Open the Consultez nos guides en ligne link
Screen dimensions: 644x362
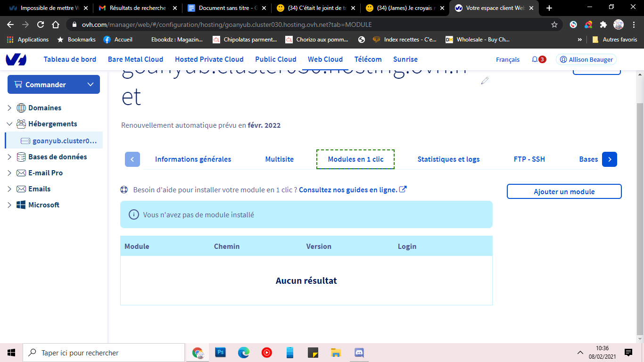point(348,190)
